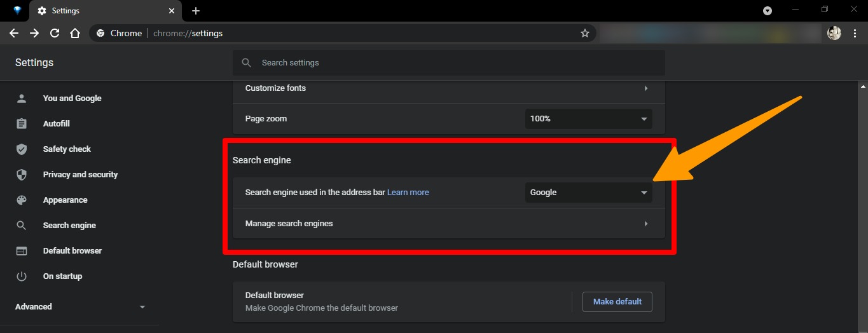Click the Autofill clipboard icon

[22, 124]
